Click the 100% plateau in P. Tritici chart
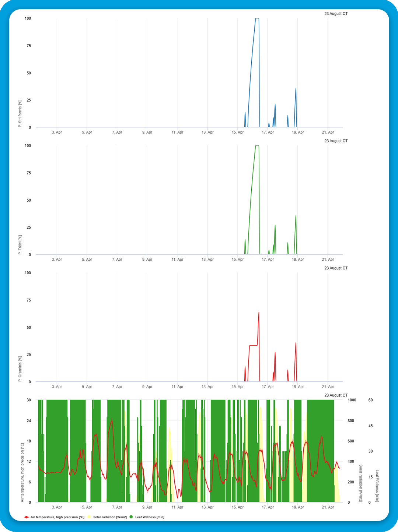Viewport: 398px width, 532px height. coord(257,146)
